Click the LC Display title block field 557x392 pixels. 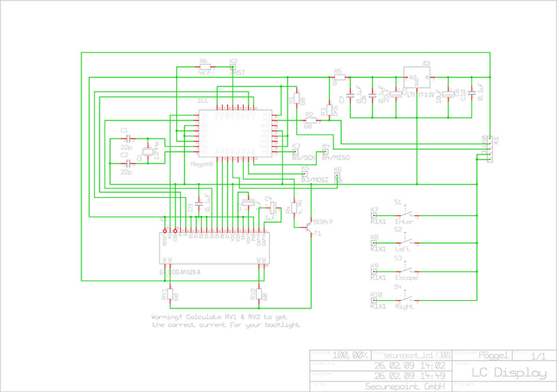503,372
